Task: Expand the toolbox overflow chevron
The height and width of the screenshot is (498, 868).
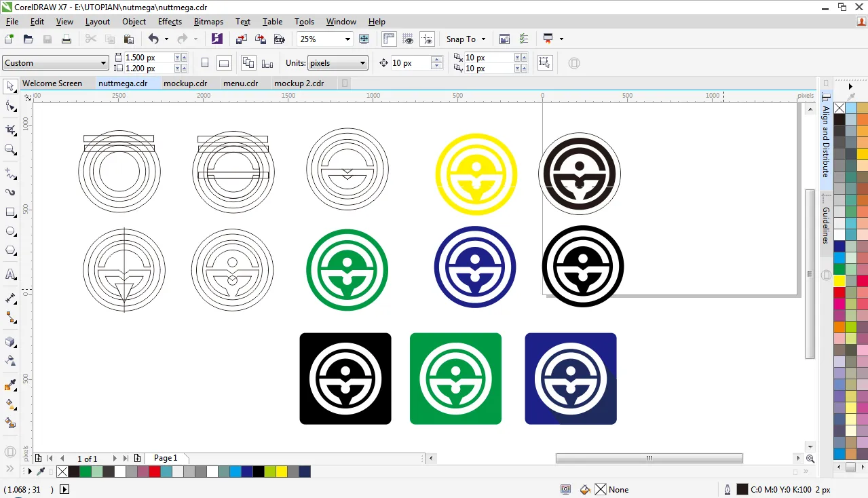Action: (10, 470)
